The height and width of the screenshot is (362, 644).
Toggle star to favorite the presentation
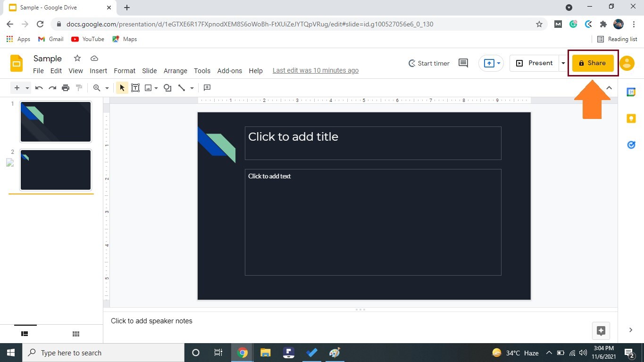(76, 58)
